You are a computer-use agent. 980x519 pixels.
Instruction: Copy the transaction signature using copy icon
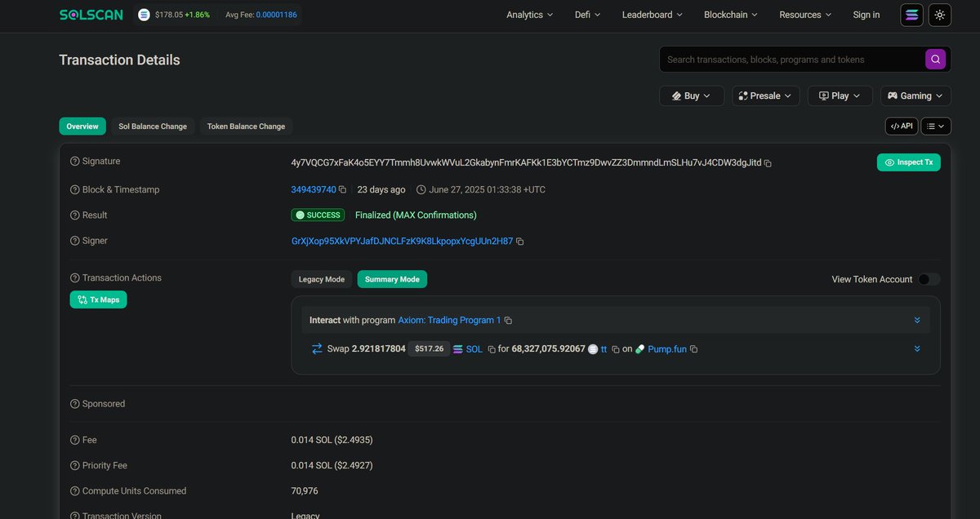point(767,162)
